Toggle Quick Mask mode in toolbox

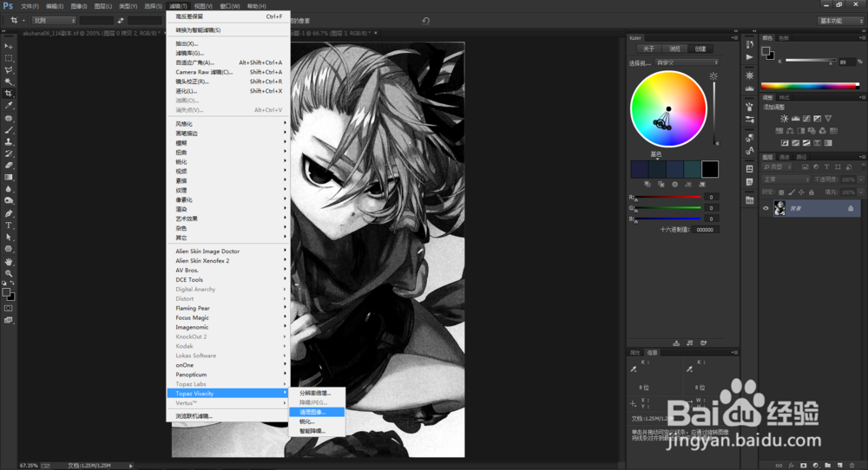pos(9,308)
